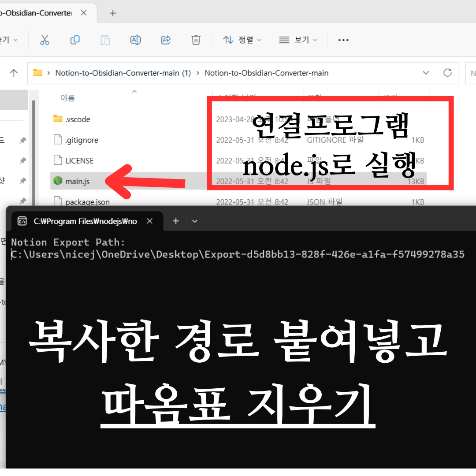Click the Share icon in toolbar
The image size is (476, 476).
click(166, 40)
